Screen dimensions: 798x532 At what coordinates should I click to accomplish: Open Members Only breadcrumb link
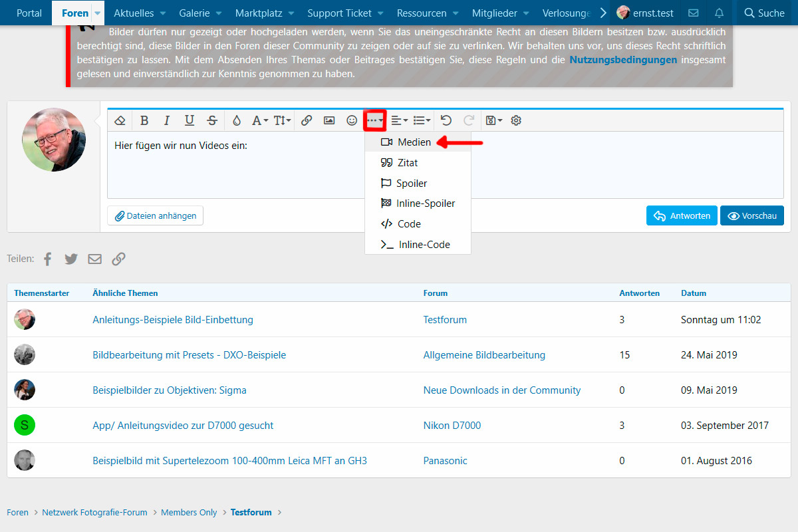[189, 513]
